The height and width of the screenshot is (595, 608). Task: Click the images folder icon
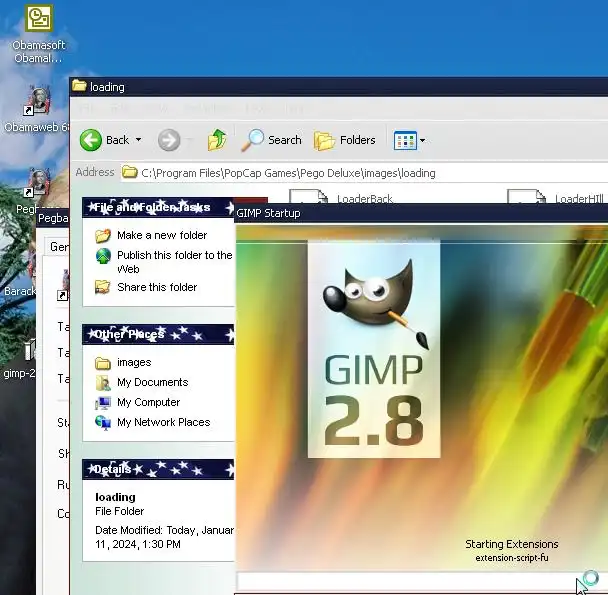tap(103, 363)
